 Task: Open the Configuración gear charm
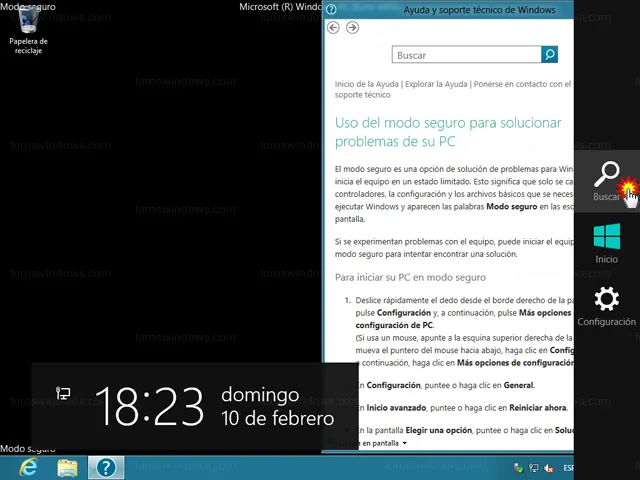tap(607, 306)
